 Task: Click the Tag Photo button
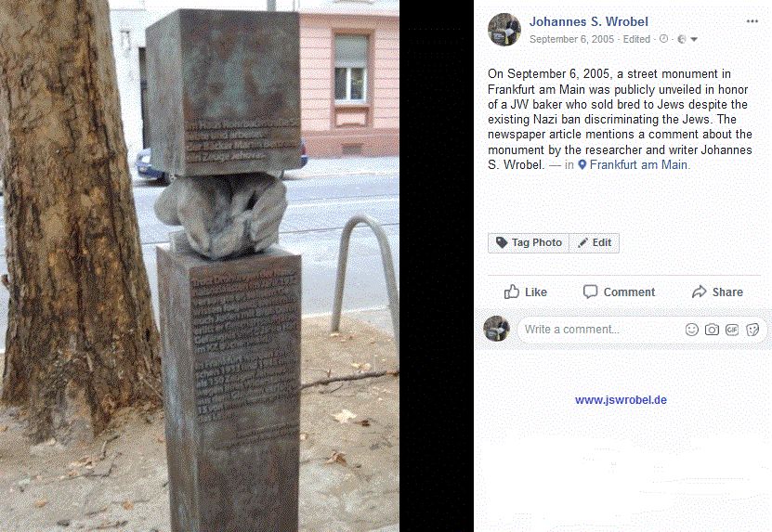[x=529, y=242]
